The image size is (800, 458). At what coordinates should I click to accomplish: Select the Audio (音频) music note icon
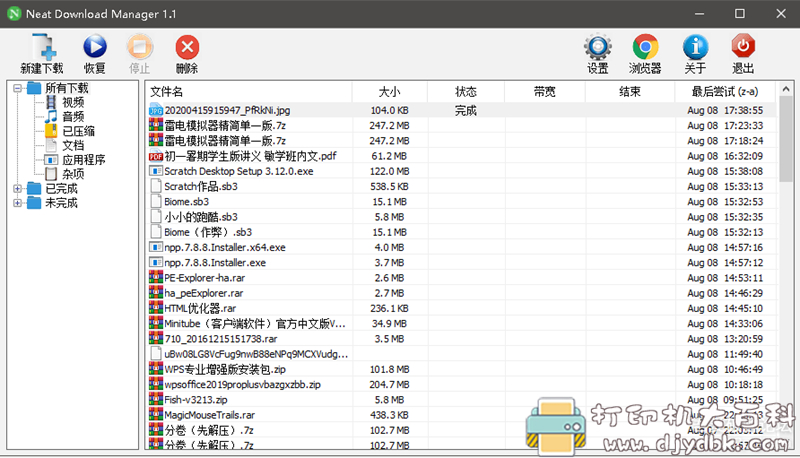(51, 116)
